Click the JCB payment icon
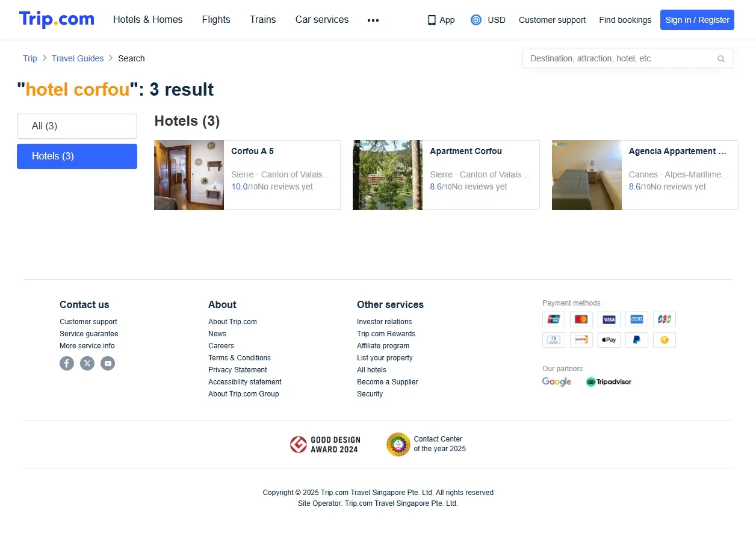The width and height of the screenshot is (756, 554). click(665, 319)
